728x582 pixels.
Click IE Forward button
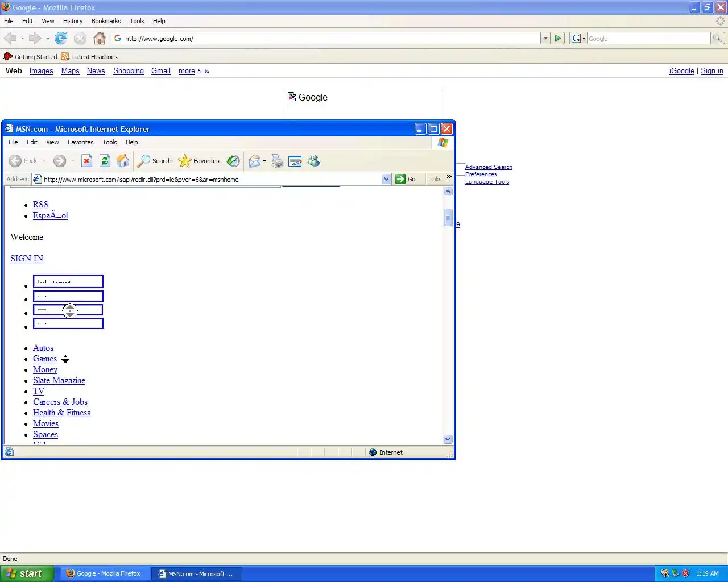point(60,161)
